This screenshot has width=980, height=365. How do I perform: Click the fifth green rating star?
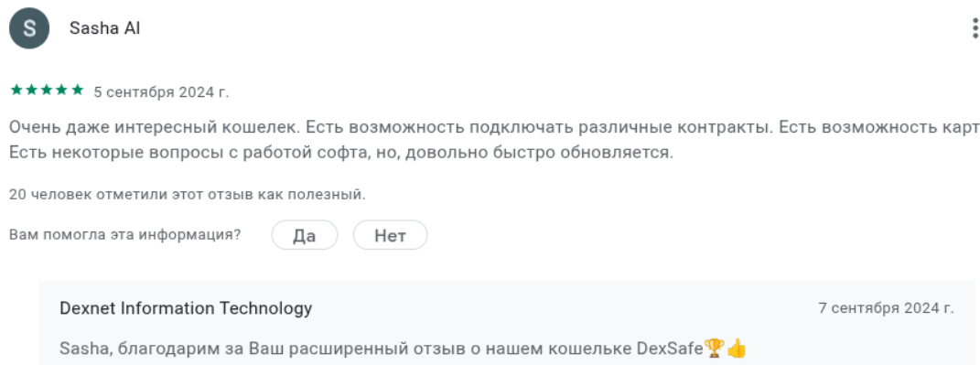pos(78,90)
